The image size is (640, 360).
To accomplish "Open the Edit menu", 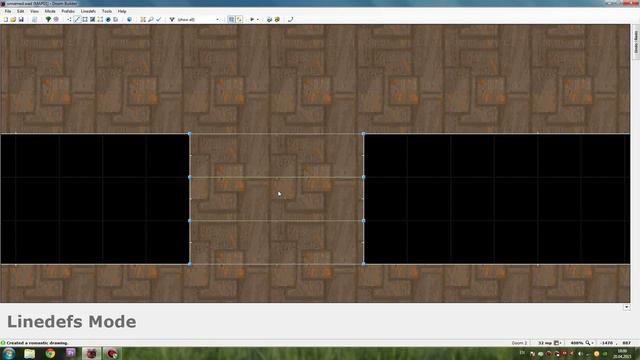I will tap(20, 11).
